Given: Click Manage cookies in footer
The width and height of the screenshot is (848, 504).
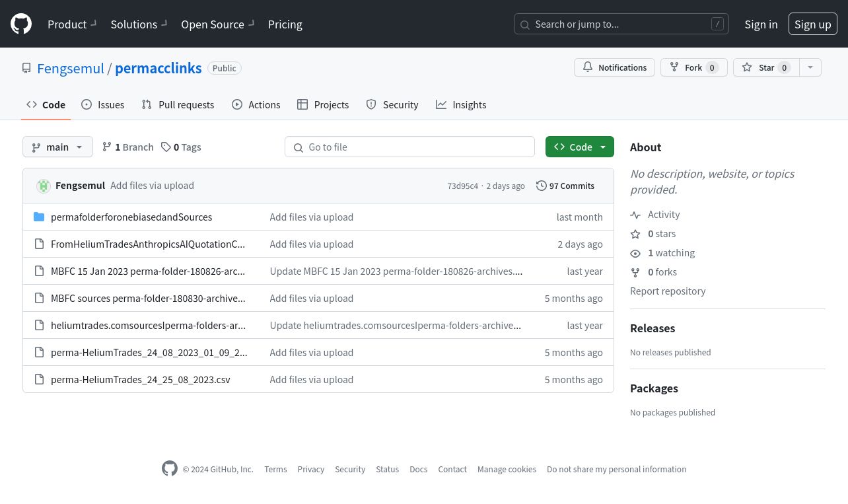Looking at the screenshot, I should coord(507,469).
